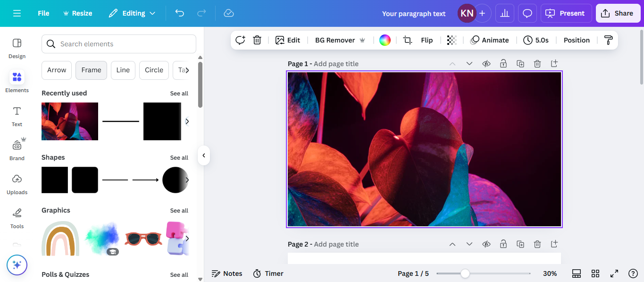Duplicate Page 1 with the copy icon
This screenshot has width=644, height=282.
tap(520, 63)
